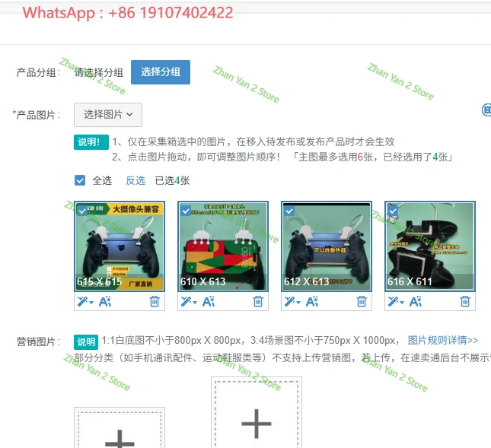Click AI translate icon under 610 X 613 image
Viewport: 491px width, 448px height.
coord(209,302)
